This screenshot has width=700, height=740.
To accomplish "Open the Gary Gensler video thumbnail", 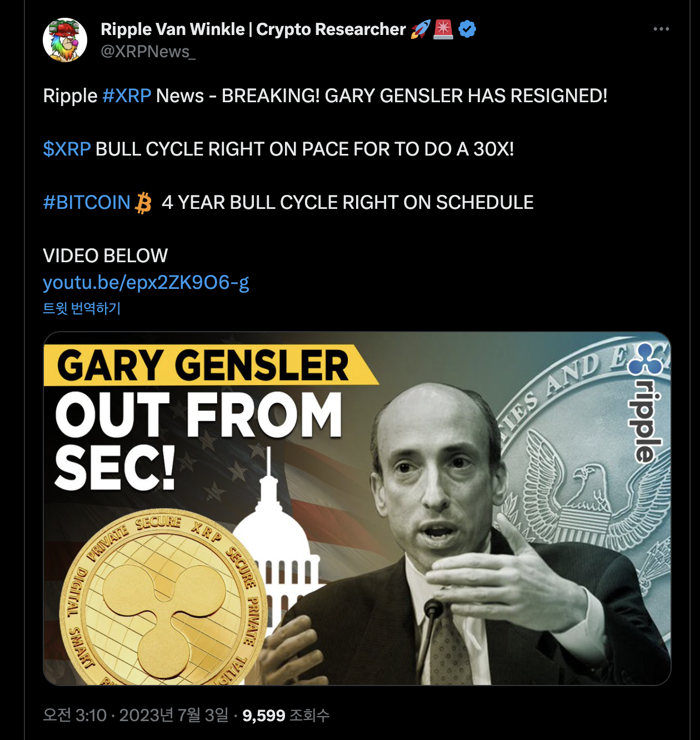I will point(357,508).
